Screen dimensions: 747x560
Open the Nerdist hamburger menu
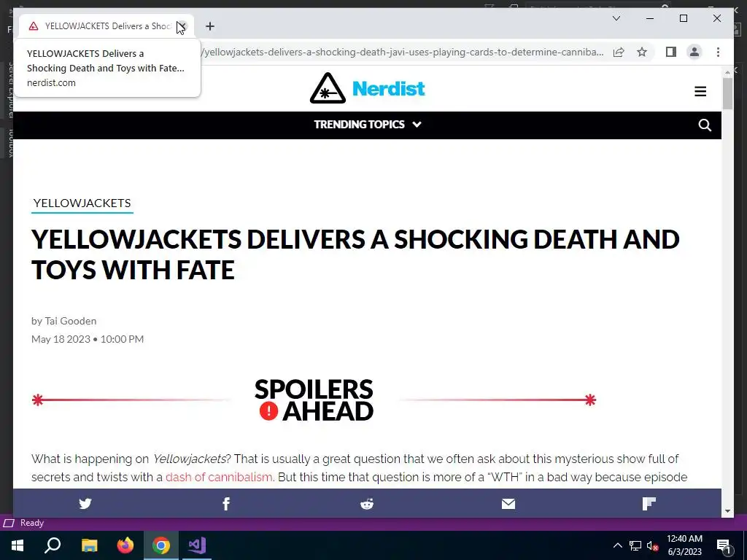point(700,91)
